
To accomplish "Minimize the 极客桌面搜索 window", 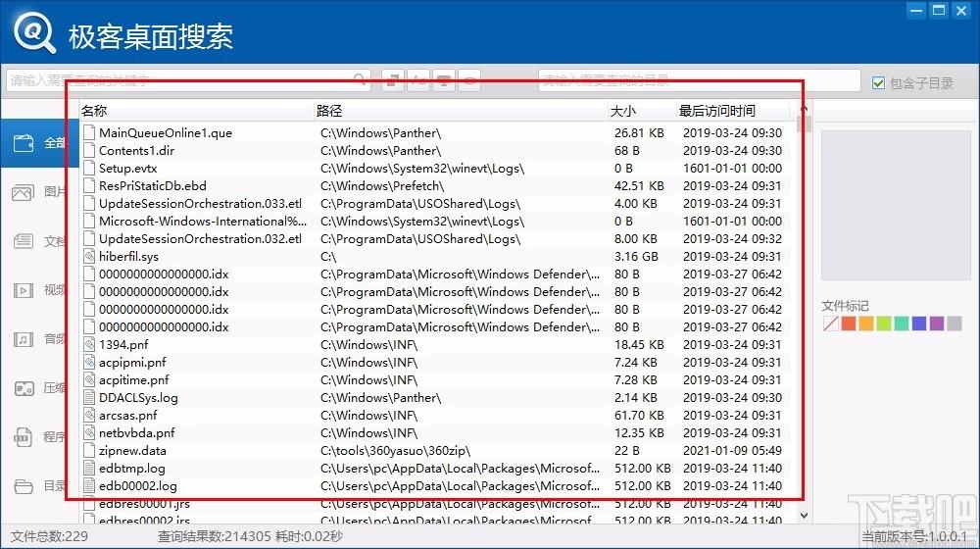I will (x=916, y=10).
